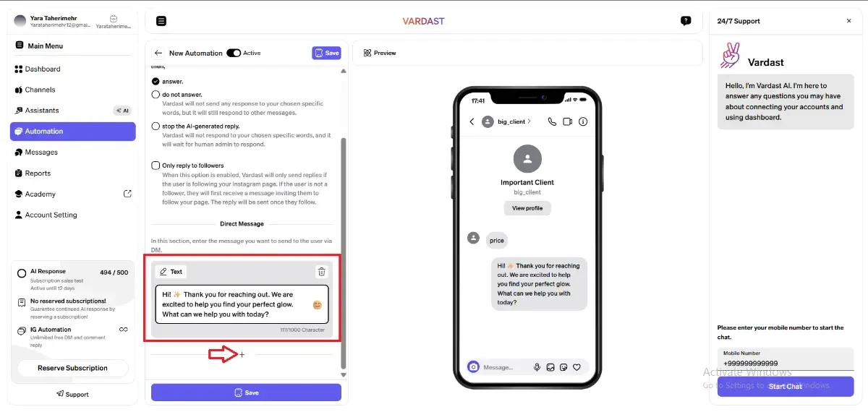
Task: Open the emoji picker in message box
Action: click(x=317, y=305)
